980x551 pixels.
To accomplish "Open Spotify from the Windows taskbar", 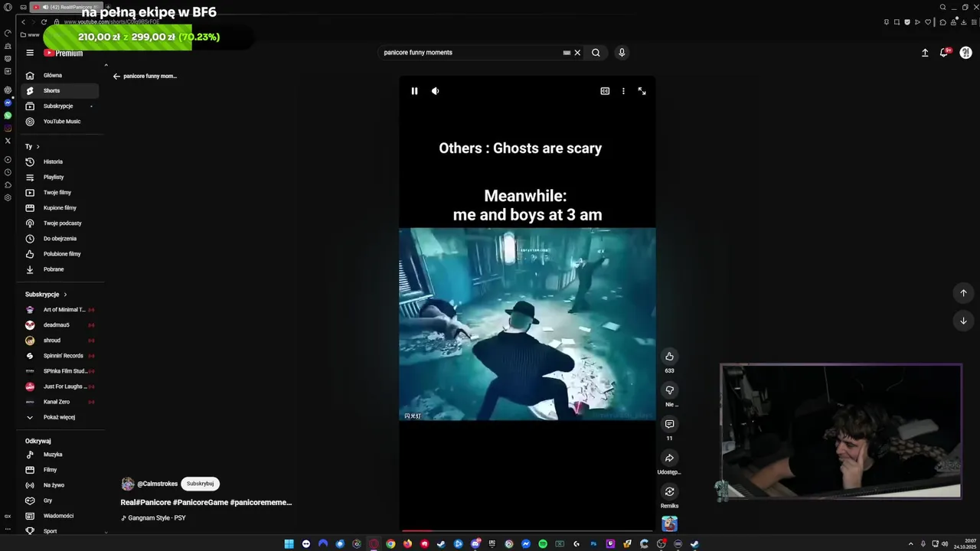I will pos(543,544).
